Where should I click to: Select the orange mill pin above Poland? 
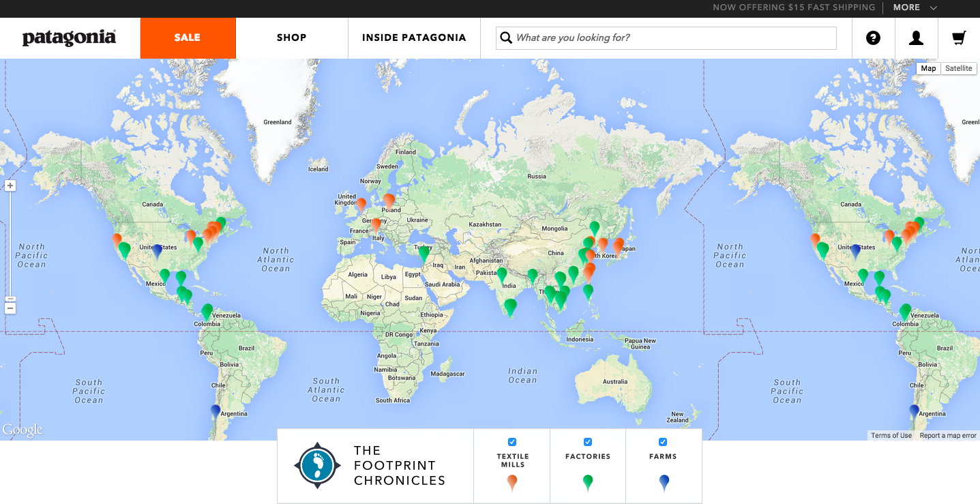389,201
